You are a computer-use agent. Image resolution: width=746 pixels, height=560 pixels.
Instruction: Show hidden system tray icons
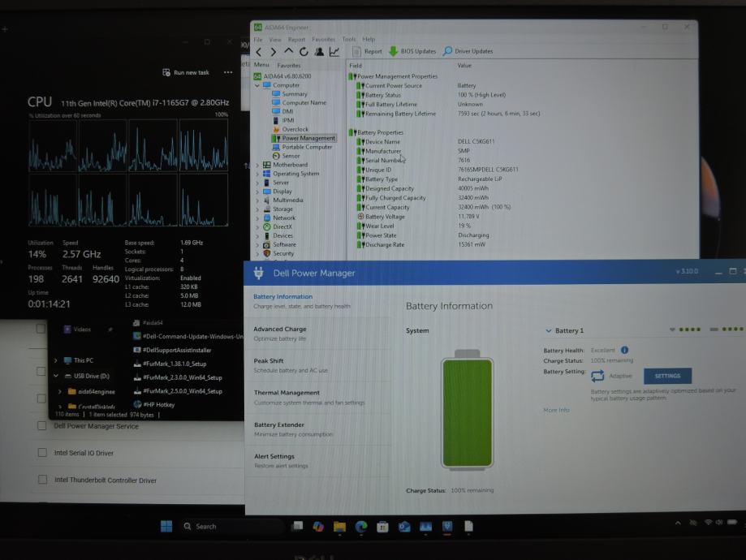678,523
